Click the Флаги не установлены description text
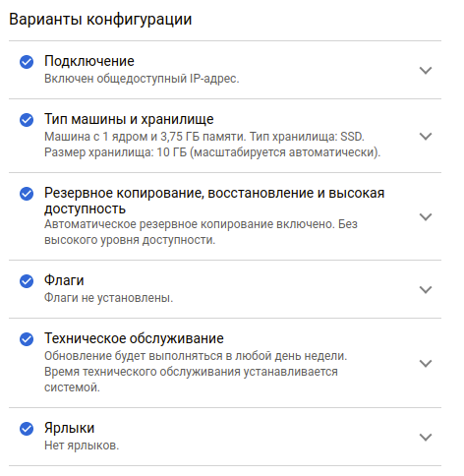 pyautogui.click(x=108, y=298)
